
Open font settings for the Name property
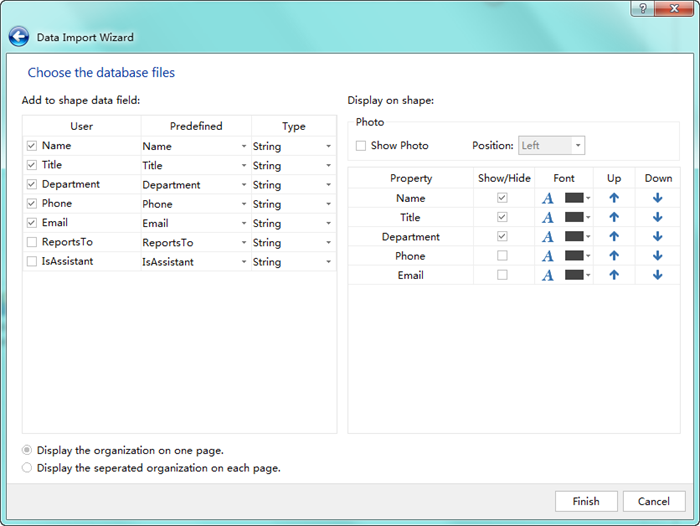548,198
